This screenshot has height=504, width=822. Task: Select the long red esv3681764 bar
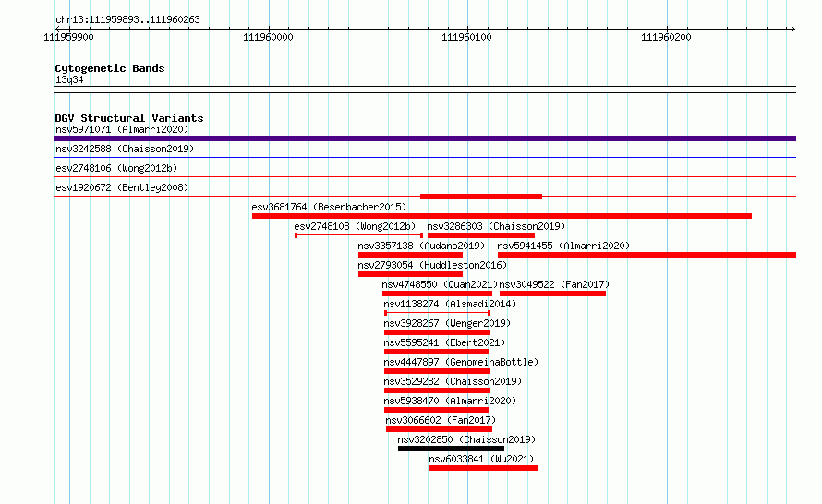pyautogui.click(x=502, y=216)
